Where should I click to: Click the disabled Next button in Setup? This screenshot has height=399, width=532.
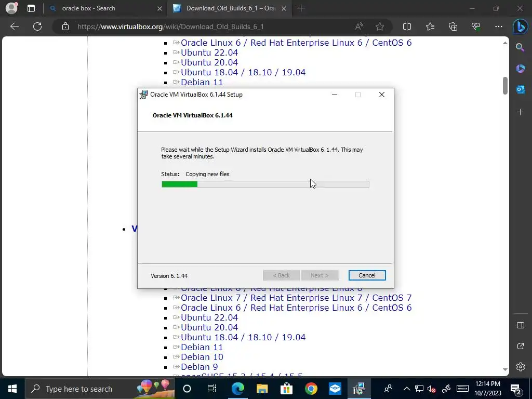pyautogui.click(x=320, y=275)
